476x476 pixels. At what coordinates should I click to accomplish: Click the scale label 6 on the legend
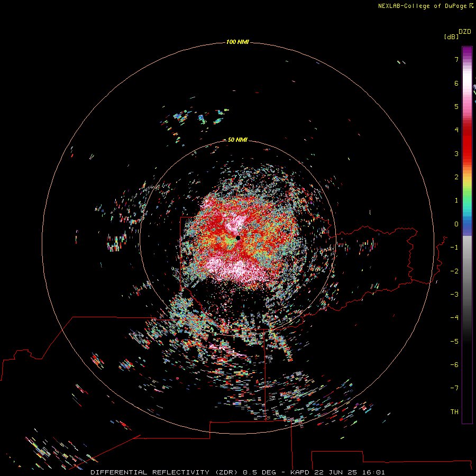click(x=456, y=83)
